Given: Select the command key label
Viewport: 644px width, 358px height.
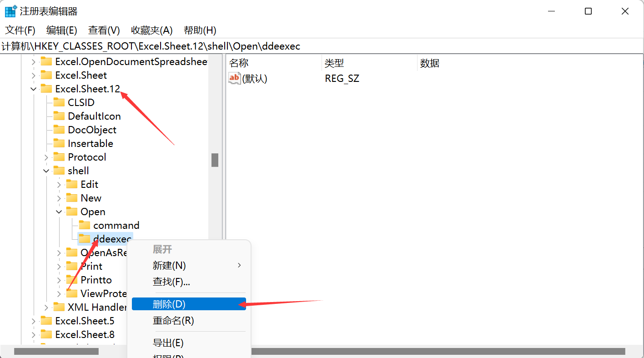Looking at the screenshot, I should 116,225.
